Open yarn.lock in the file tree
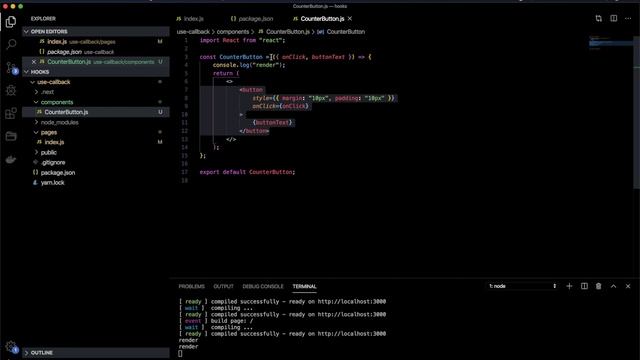Image resolution: width=640 pixels, height=360 pixels. click(x=96, y=182)
